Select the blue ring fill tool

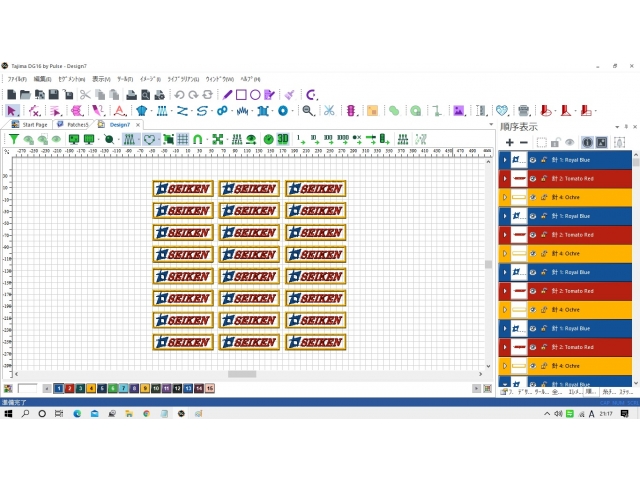pyautogui.click(x=283, y=111)
